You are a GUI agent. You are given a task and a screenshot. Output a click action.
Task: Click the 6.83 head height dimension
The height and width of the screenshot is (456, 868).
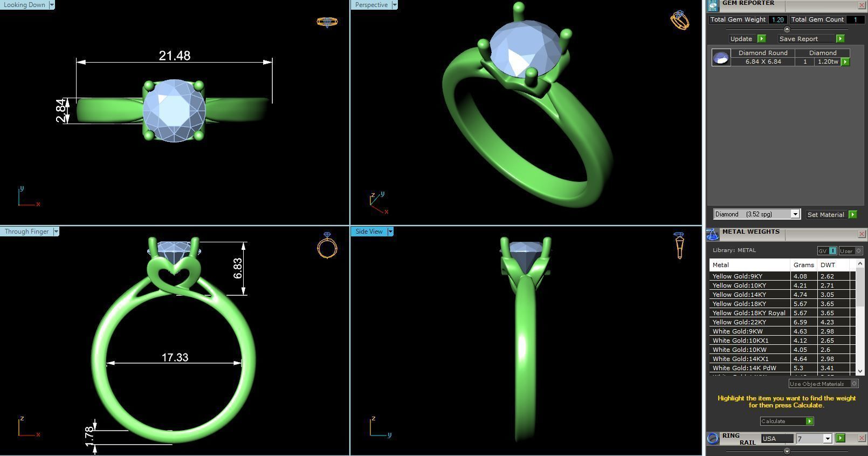click(x=238, y=268)
